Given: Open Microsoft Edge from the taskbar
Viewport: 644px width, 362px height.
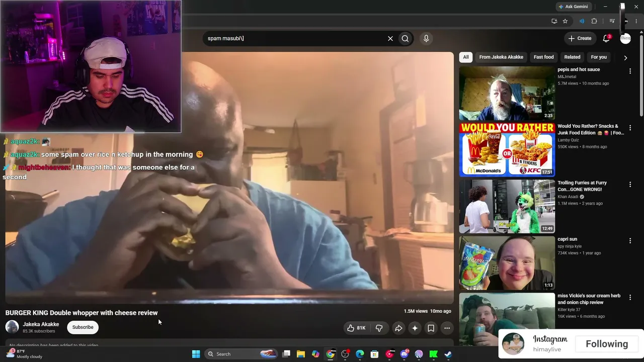Looking at the screenshot, I should coord(360,354).
